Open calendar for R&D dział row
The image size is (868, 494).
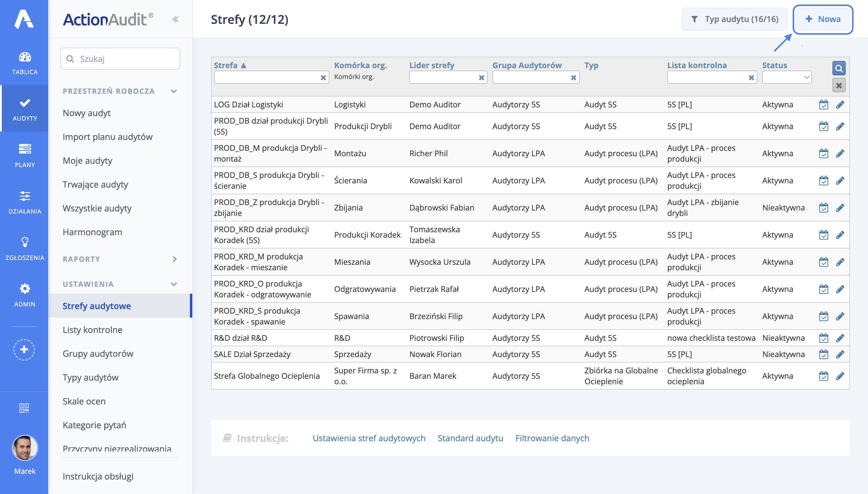point(824,338)
